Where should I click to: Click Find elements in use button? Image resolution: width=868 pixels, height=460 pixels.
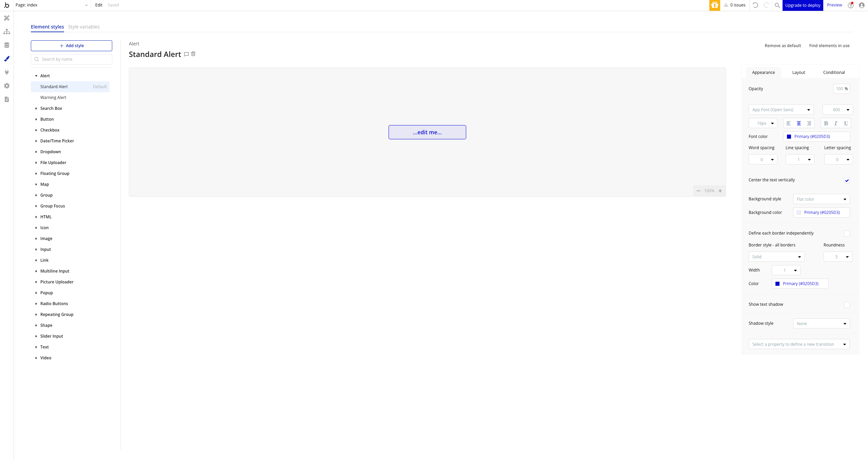tap(830, 45)
